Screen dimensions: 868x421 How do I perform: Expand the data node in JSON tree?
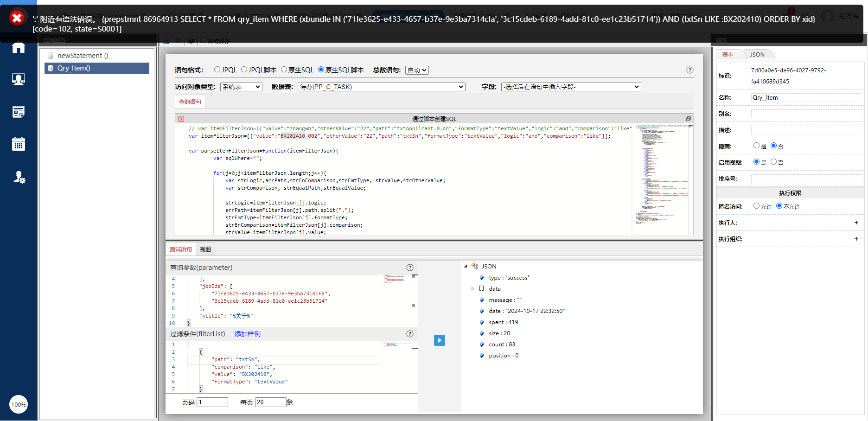[x=472, y=289]
